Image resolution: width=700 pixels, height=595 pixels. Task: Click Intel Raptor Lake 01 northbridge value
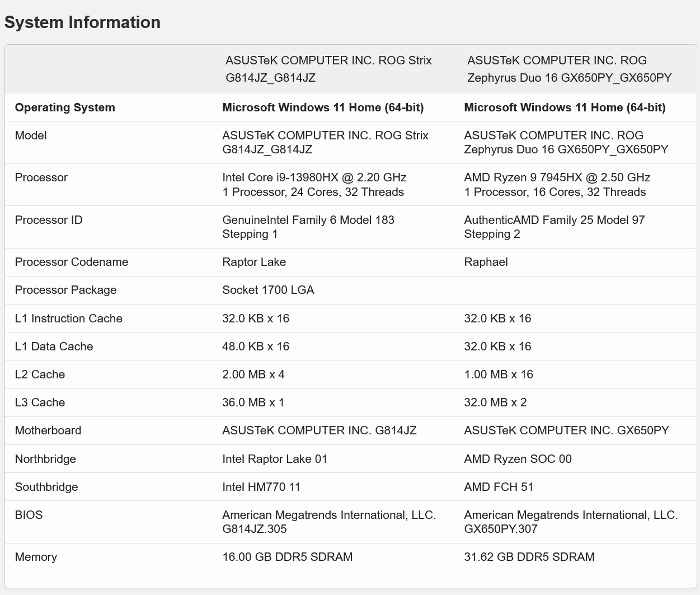point(275,459)
